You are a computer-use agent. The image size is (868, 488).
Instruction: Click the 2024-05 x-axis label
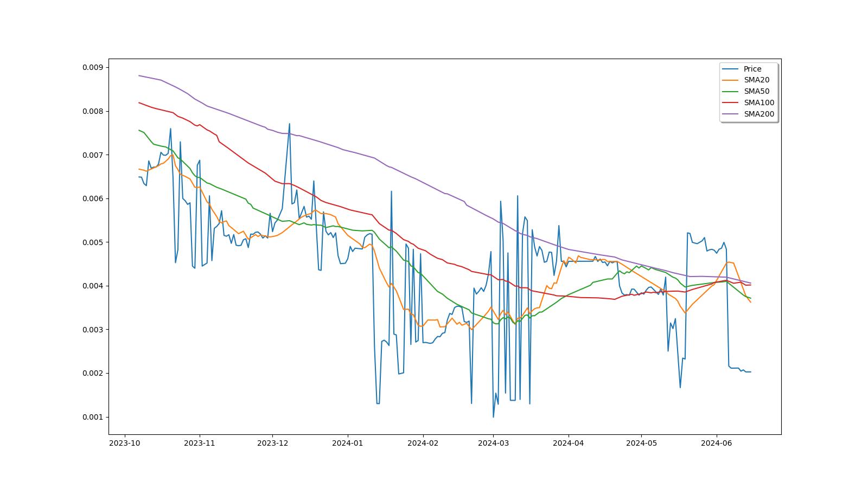[641, 443]
